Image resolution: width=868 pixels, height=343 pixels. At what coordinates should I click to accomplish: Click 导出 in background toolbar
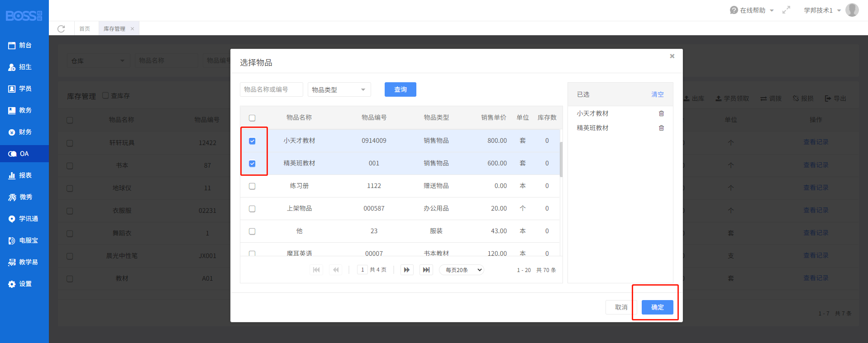coord(835,99)
